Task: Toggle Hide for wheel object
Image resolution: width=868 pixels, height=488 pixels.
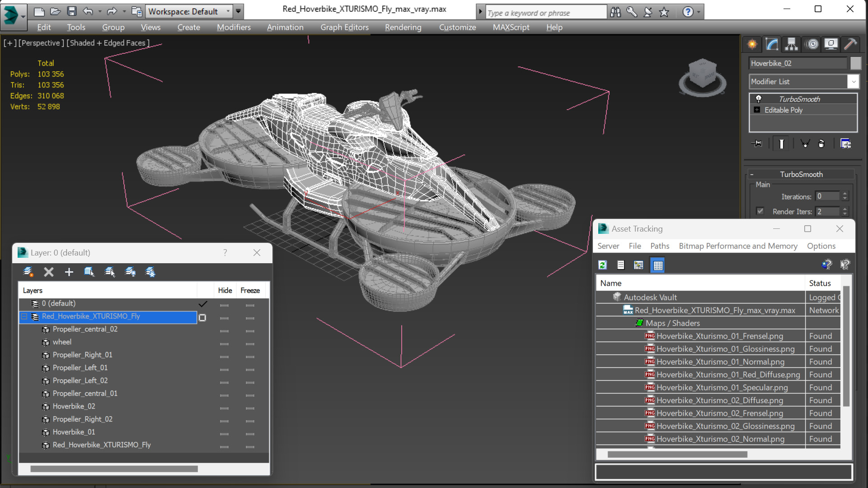Action: (x=224, y=344)
